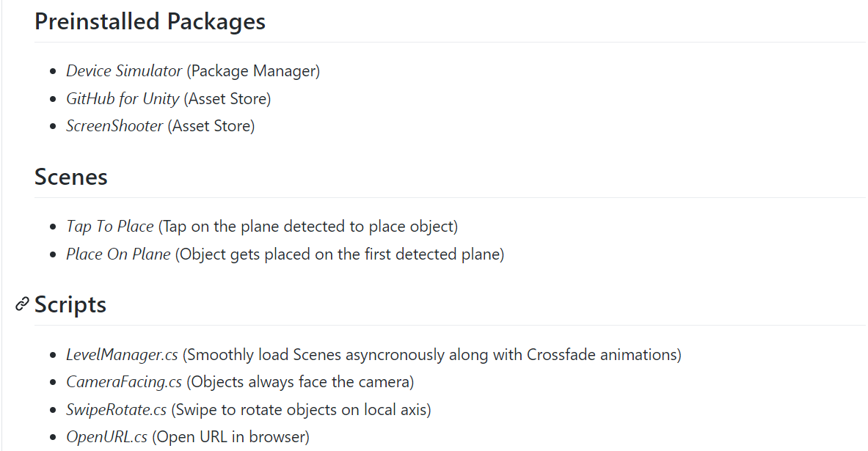Select the SwipeRotate.cs script name
Viewport: 868px width, 451px height.
tap(117, 409)
